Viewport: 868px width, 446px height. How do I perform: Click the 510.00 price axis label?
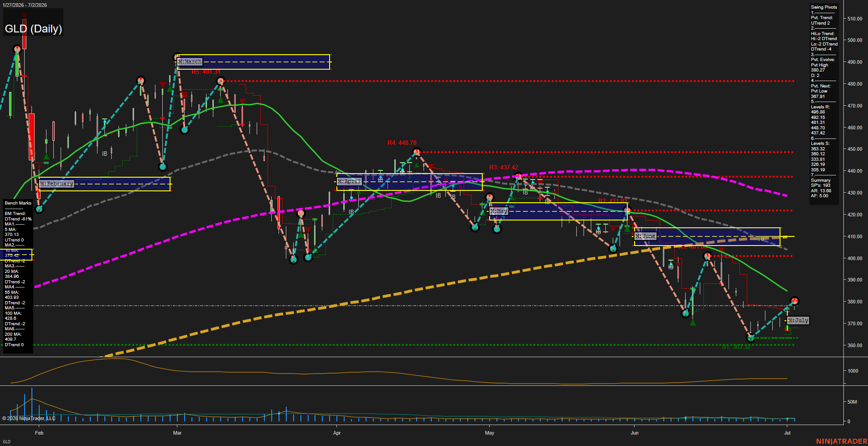pyautogui.click(x=855, y=19)
